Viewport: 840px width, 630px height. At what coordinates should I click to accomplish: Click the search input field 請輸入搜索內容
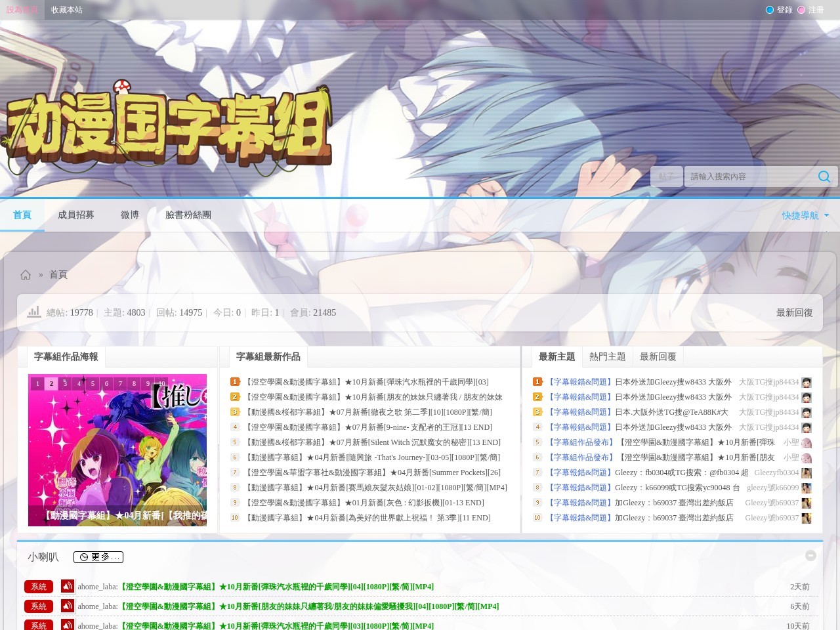pos(748,177)
